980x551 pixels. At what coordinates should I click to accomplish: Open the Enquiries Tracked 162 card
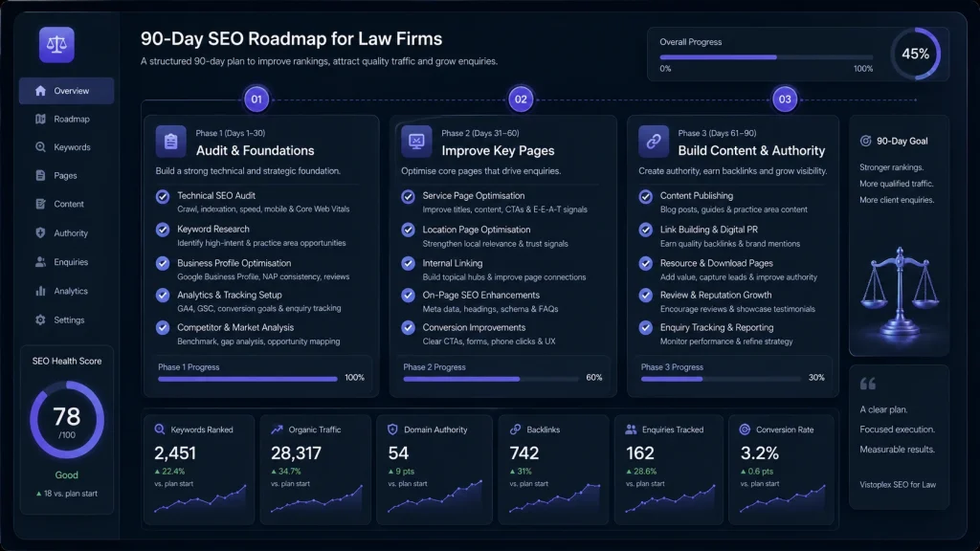click(x=669, y=469)
